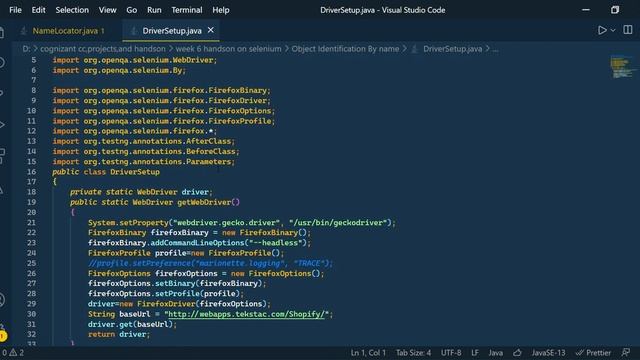Select language mode 'Java' in status bar
The image size is (640, 360).
click(x=496, y=353)
